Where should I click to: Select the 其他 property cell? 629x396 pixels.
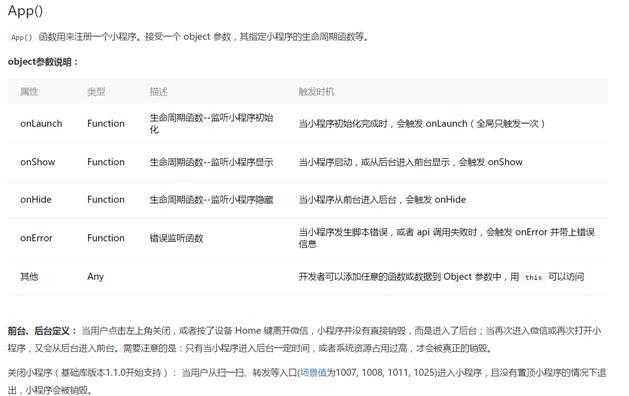pyautogui.click(x=29, y=276)
